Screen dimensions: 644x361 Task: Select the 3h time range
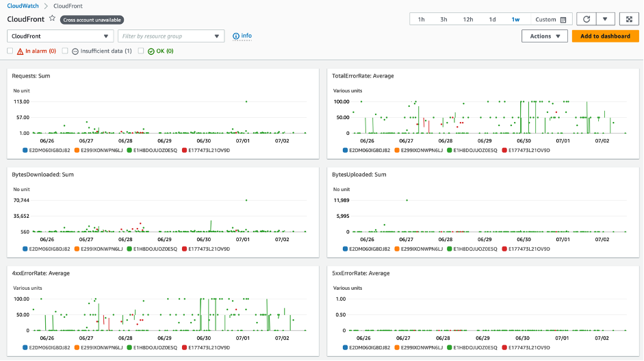point(443,19)
